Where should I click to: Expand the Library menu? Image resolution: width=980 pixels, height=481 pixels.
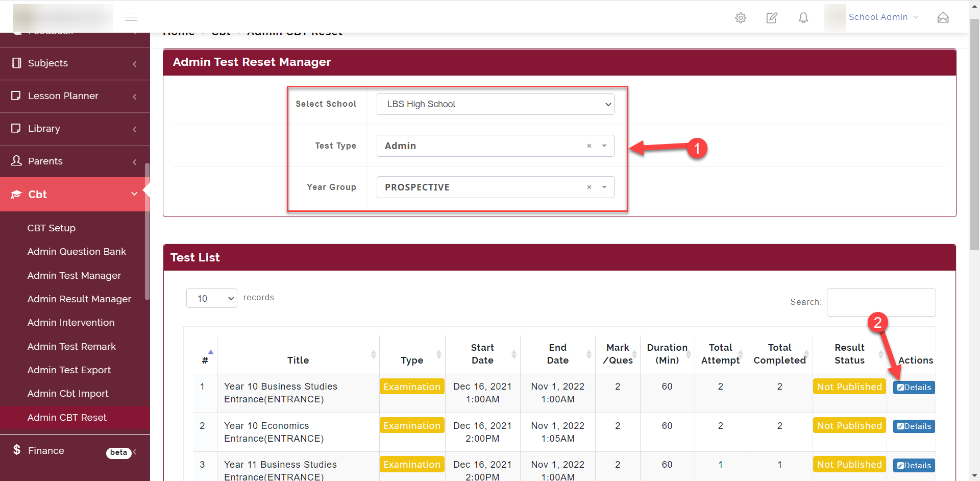(135, 129)
